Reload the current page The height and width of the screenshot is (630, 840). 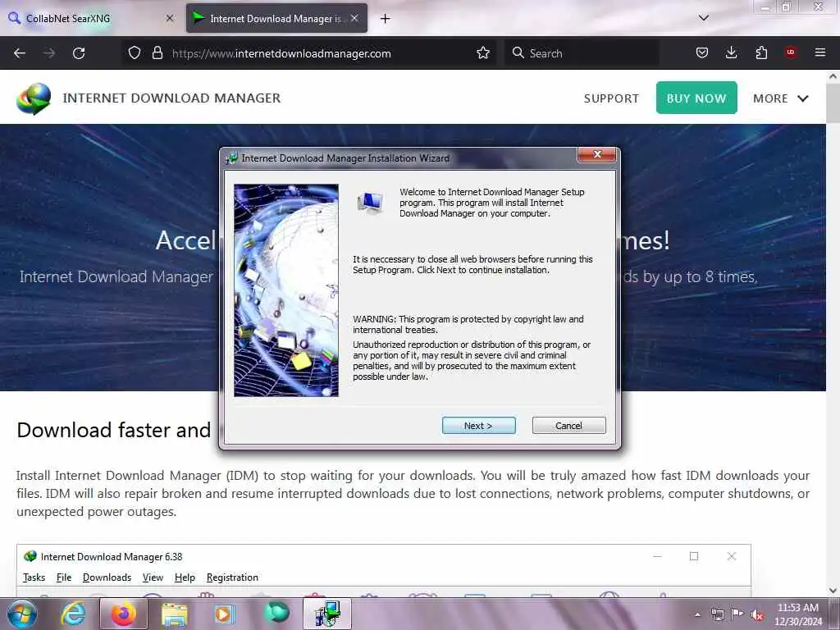[x=79, y=53]
